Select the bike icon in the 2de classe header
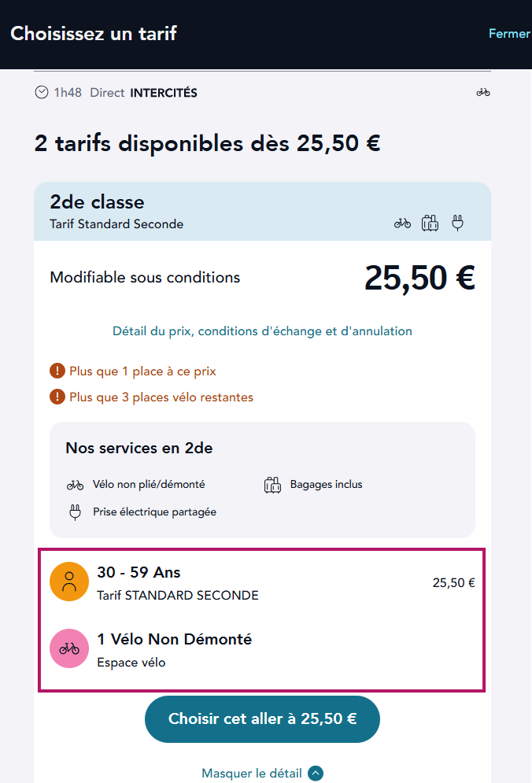532x783 pixels. 402,223
